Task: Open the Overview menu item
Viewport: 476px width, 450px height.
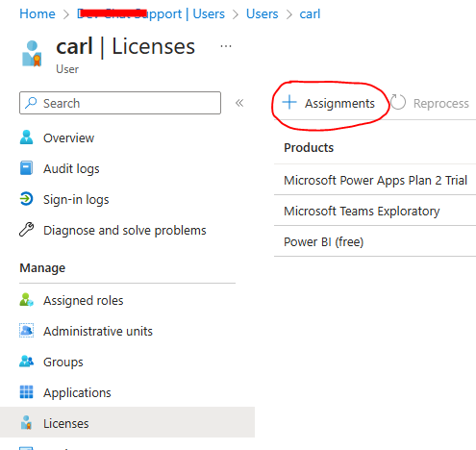Action: tap(68, 137)
